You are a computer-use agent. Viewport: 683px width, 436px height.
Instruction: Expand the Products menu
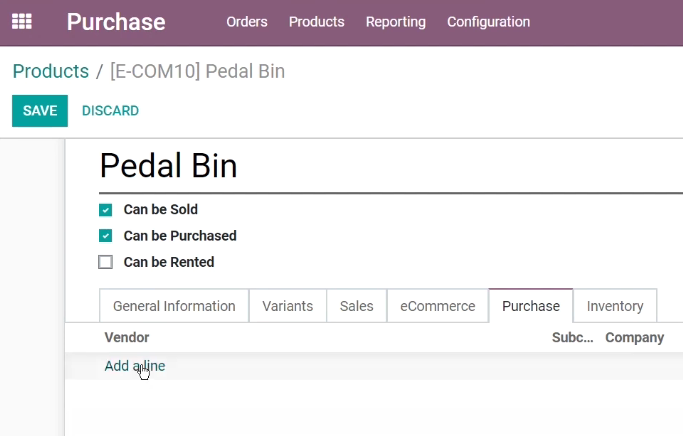317,22
